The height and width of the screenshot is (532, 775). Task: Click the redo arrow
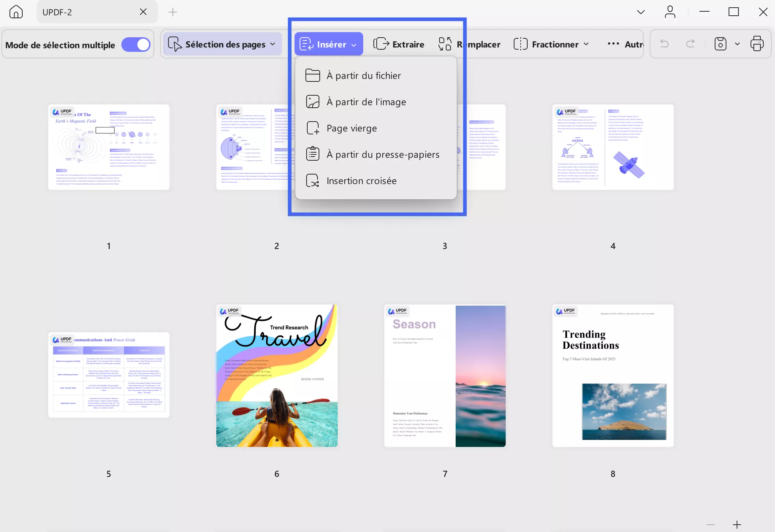tap(690, 44)
